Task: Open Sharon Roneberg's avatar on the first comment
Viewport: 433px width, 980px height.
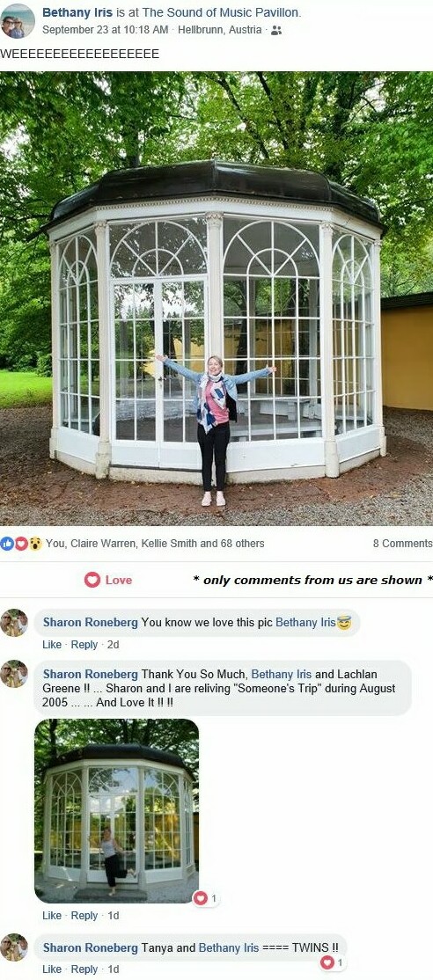Action: click(x=14, y=623)
